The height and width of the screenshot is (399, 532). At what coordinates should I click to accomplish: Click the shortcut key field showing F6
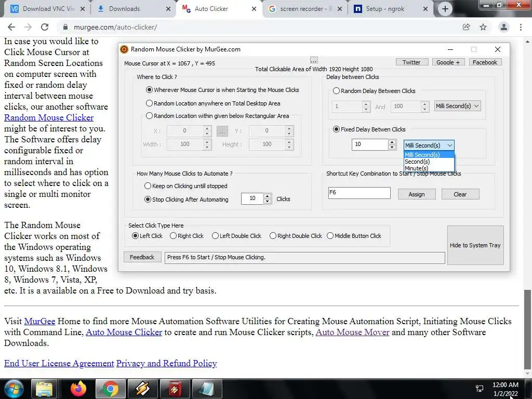360,193
